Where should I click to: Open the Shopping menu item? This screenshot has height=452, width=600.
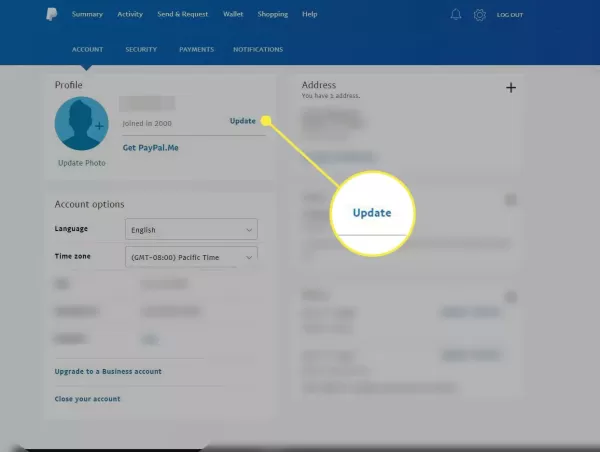(272, 14)
